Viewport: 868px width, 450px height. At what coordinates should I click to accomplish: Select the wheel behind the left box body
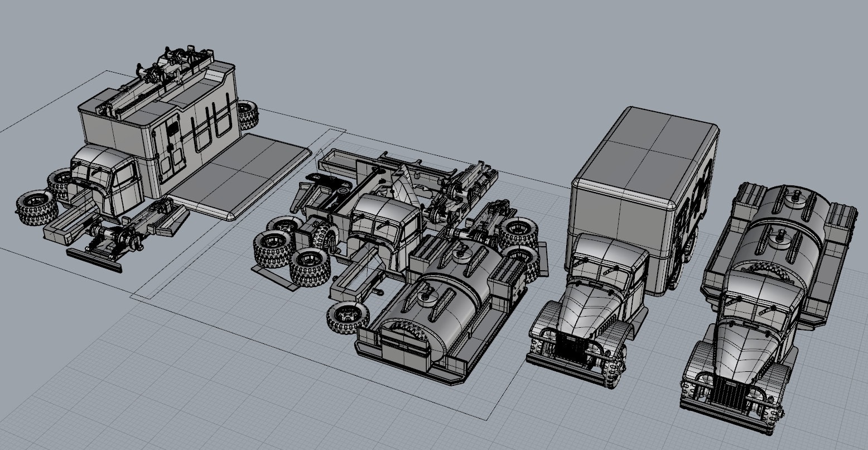pos(247,115)
